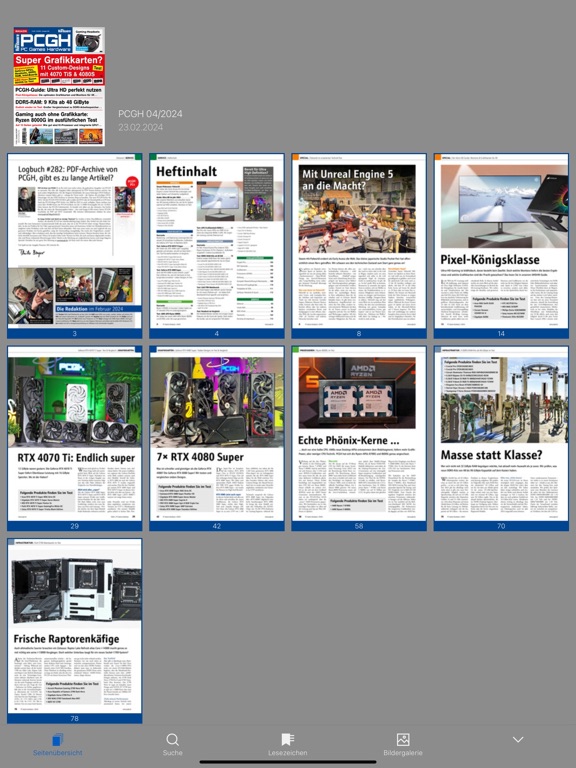Tap the magnifier Suche icon

pos(172,739)
